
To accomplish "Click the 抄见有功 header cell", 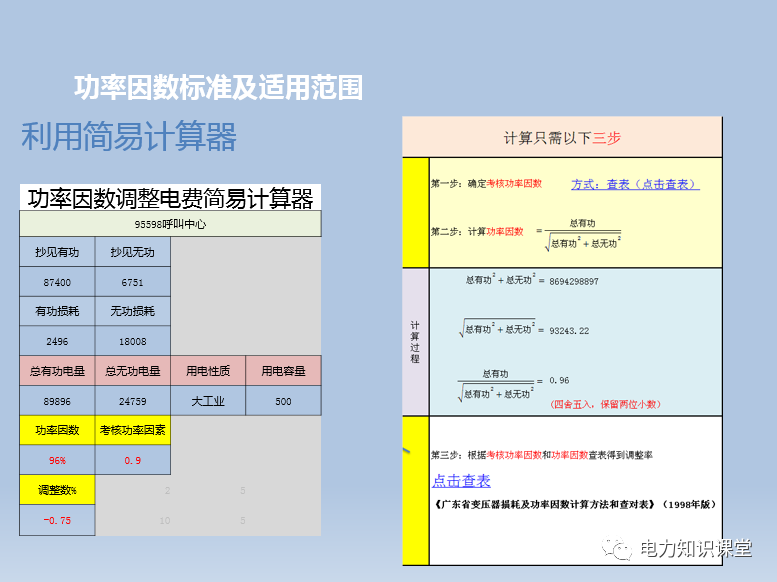I will 57,252.
